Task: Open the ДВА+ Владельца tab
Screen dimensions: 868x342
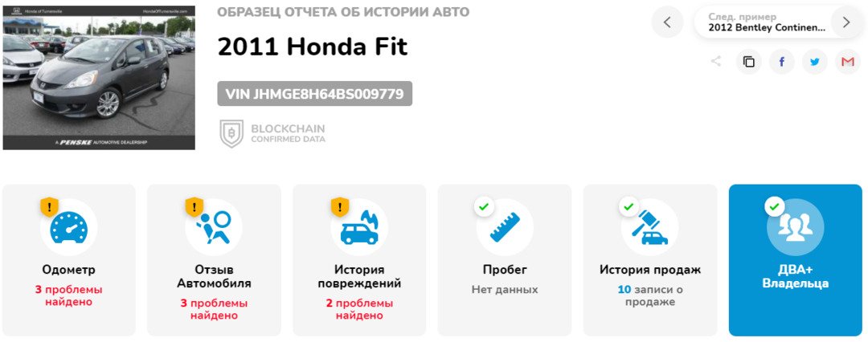Action: pyautogui.click(x=795, y=260)
